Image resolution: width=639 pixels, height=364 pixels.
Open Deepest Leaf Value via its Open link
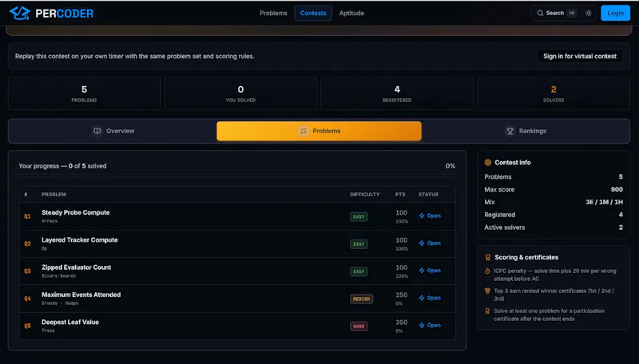tap(430, 326)
